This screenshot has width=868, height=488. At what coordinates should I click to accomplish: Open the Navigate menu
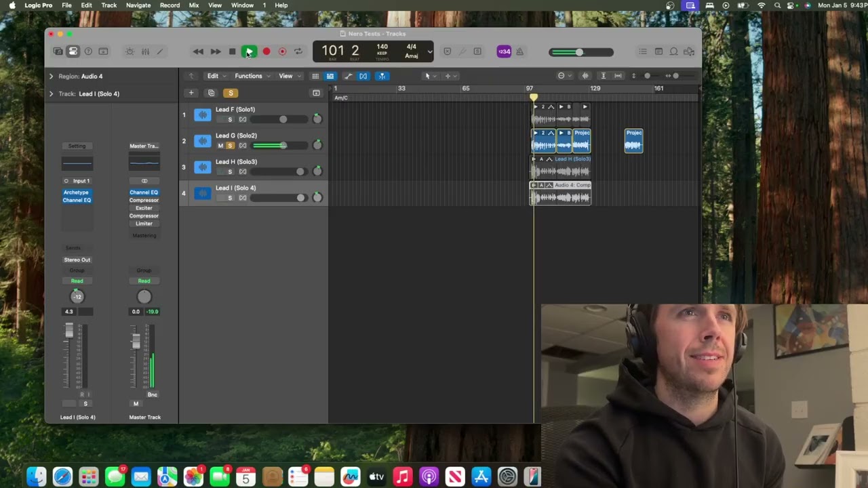pyautogui.click(x=138, y=5)
